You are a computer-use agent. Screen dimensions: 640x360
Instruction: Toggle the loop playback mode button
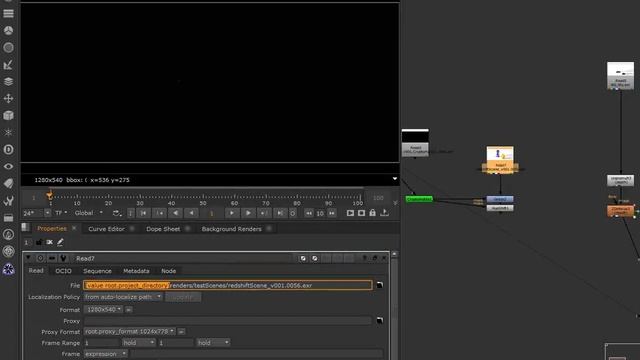(117, 213)
